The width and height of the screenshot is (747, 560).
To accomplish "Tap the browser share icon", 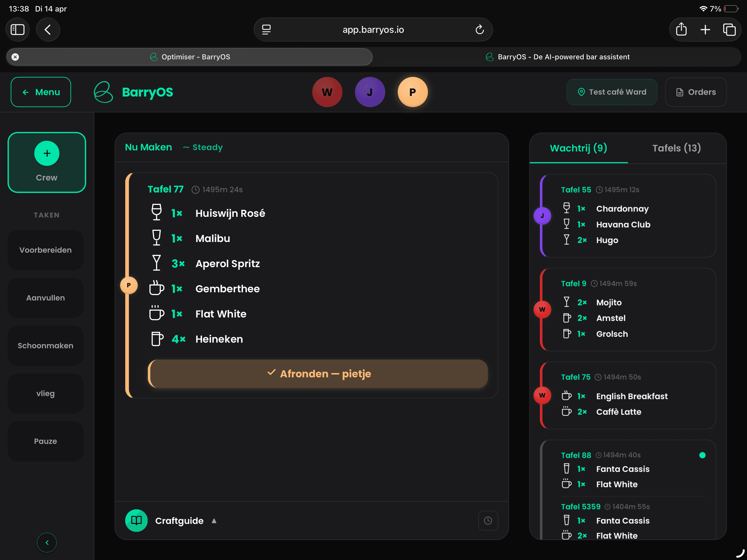I will click(x=681, y=30).
